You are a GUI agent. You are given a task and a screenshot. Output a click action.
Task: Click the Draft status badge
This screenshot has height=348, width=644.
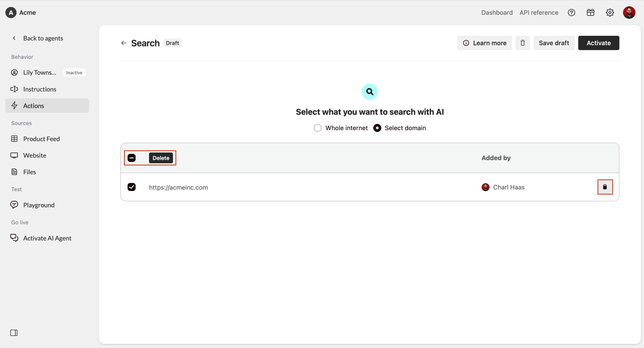coord(172,43)
